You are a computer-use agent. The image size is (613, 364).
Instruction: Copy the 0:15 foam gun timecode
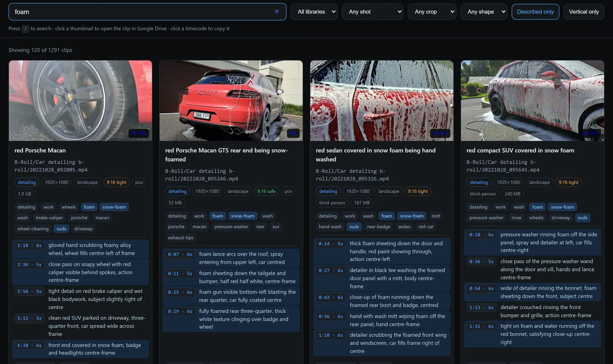click(180, 292)
